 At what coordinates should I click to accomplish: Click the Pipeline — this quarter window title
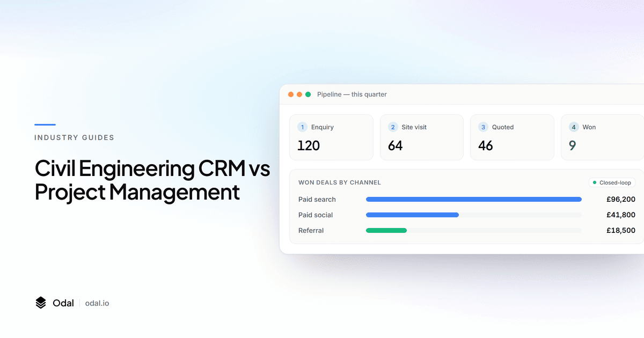pos(352,94)
